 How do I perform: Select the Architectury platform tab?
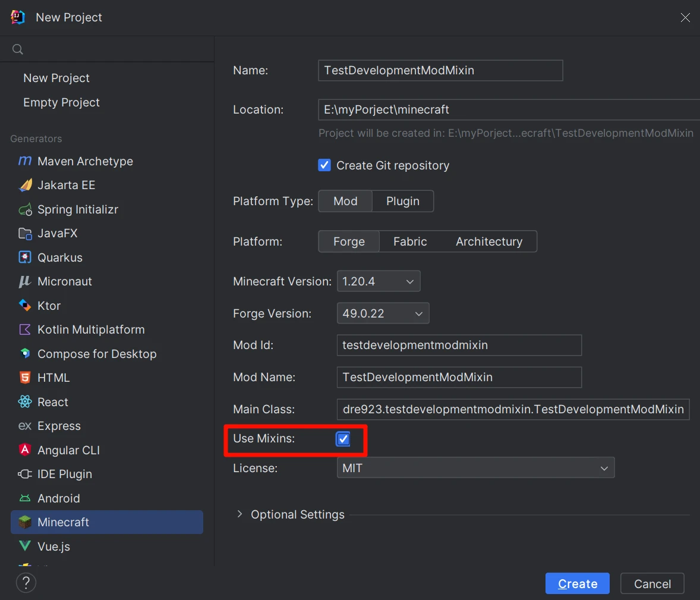pos(489,241)
